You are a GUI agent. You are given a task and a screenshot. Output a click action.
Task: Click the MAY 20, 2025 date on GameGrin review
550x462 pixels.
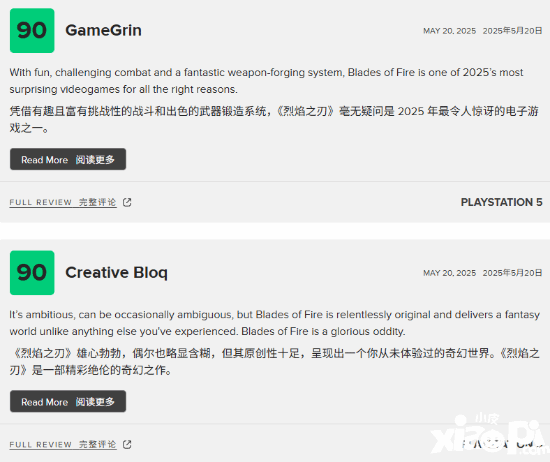(x=449, y=31)
